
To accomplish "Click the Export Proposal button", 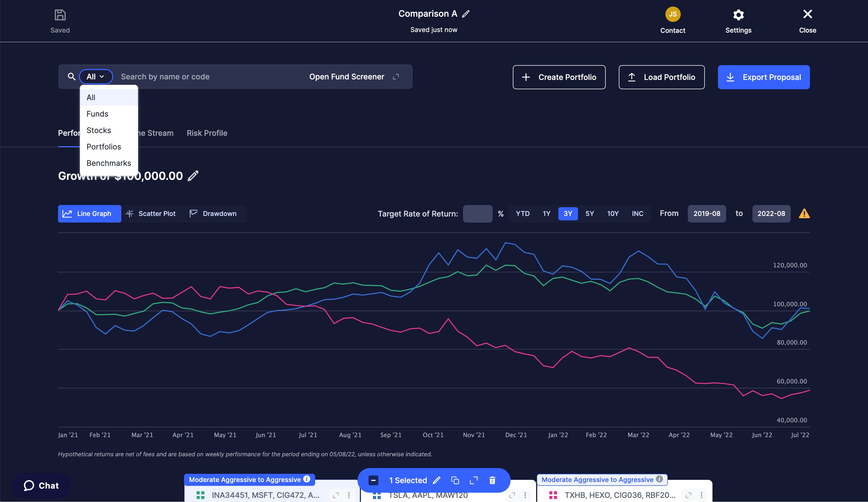I will click(x=763, y=77).
